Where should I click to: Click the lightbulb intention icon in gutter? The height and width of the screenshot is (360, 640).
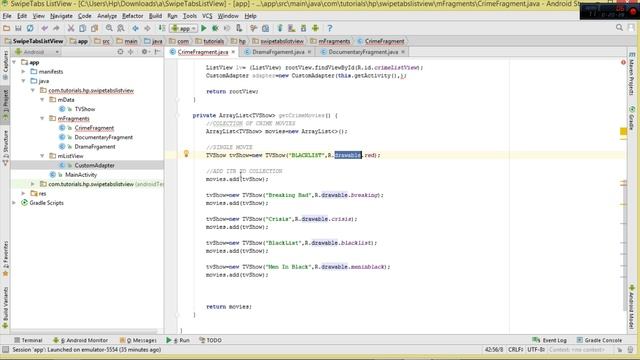pyautogui.click(x=186, y=153)
